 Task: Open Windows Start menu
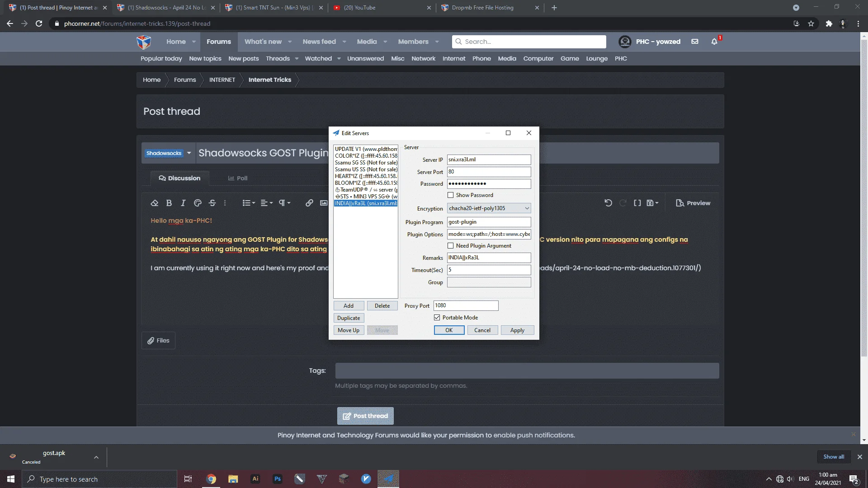tap(11, 479)
